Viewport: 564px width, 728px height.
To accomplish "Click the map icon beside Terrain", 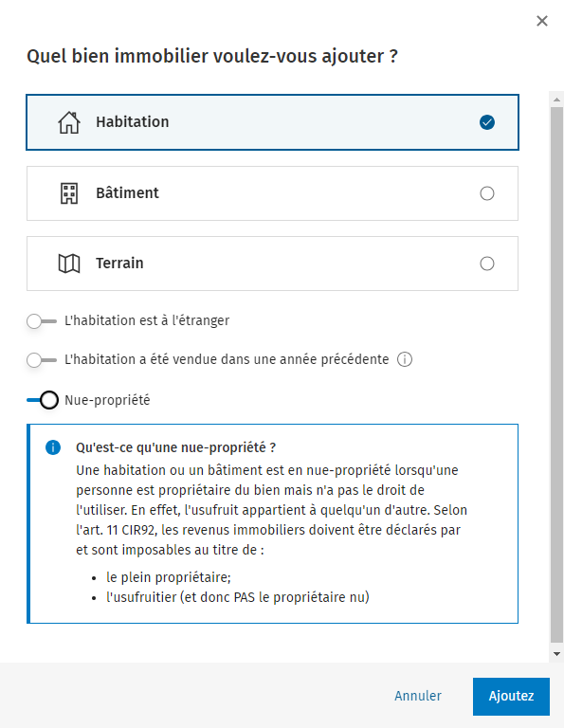I will pyautogui.click(x=69, y=264).
